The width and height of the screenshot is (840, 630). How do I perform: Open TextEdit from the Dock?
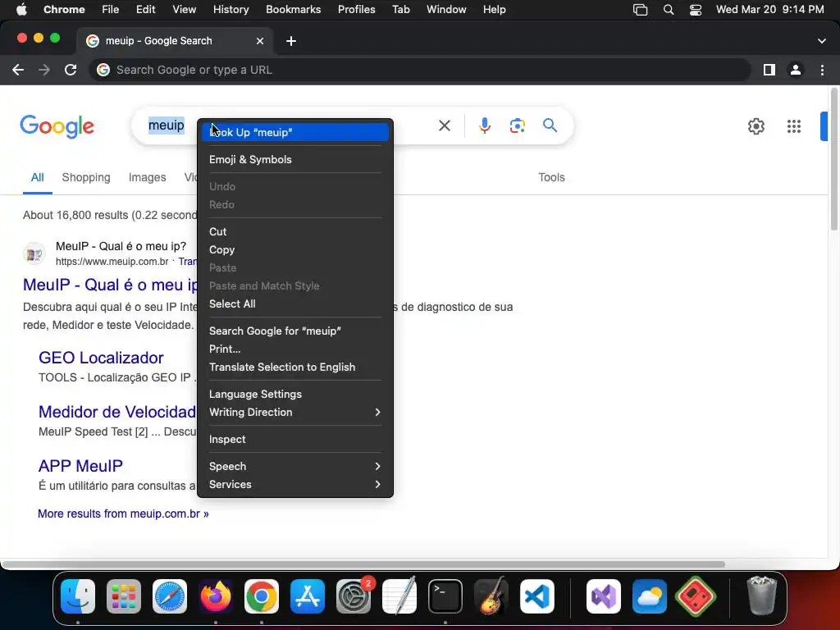pos(399,596)
